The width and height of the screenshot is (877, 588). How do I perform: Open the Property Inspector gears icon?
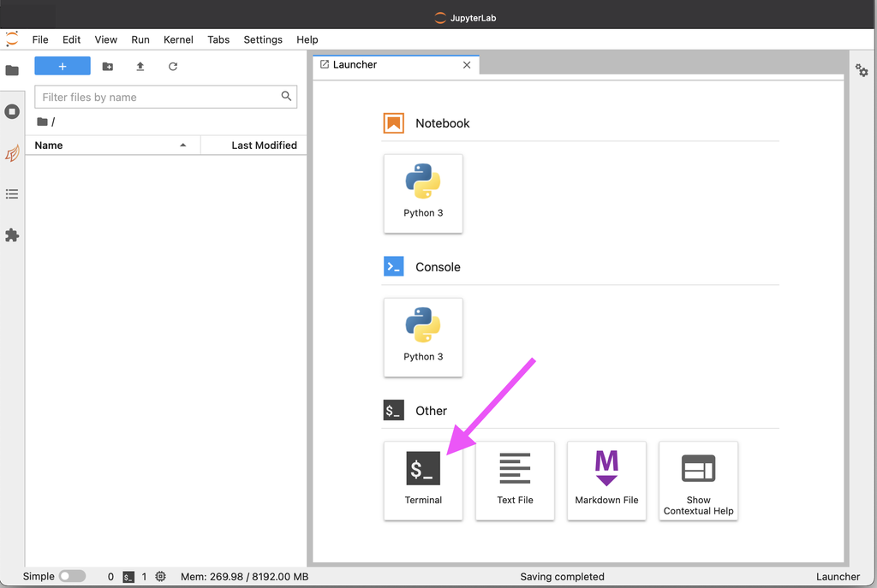point(862,71)
